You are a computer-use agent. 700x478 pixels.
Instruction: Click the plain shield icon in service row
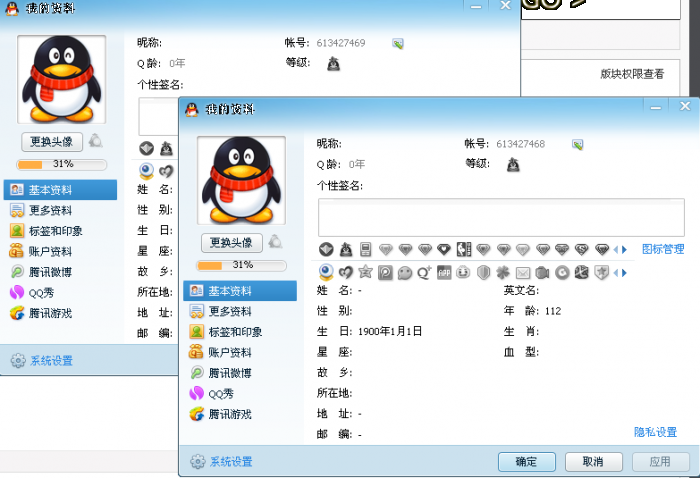pos(483,272)
